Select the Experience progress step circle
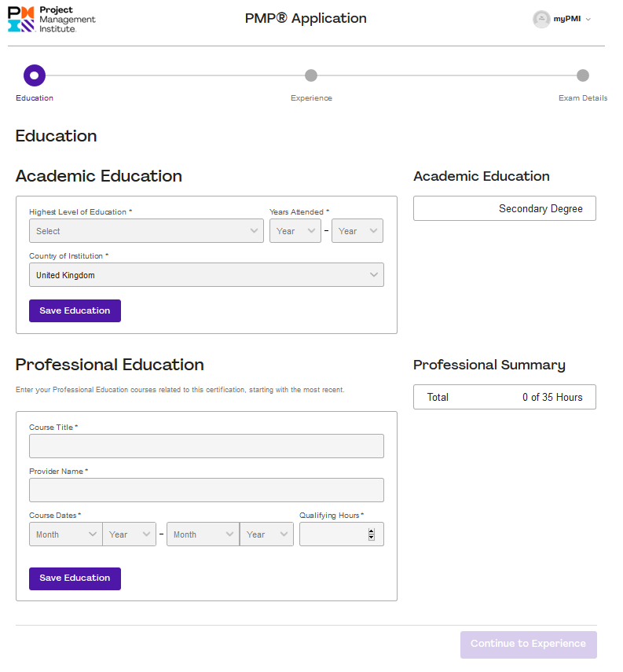The height and width of the screenshot is (672, 623). point(311,75)
